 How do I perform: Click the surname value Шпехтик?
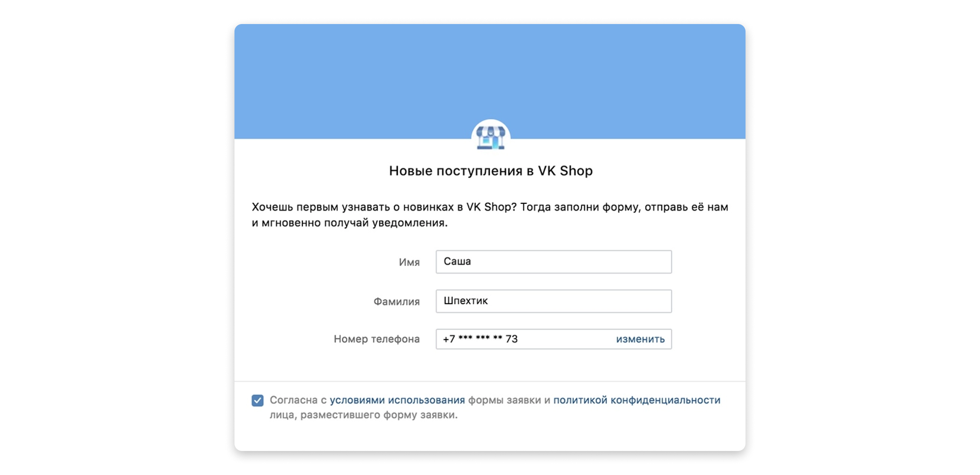pyautogui.click(x=465, y=301)
